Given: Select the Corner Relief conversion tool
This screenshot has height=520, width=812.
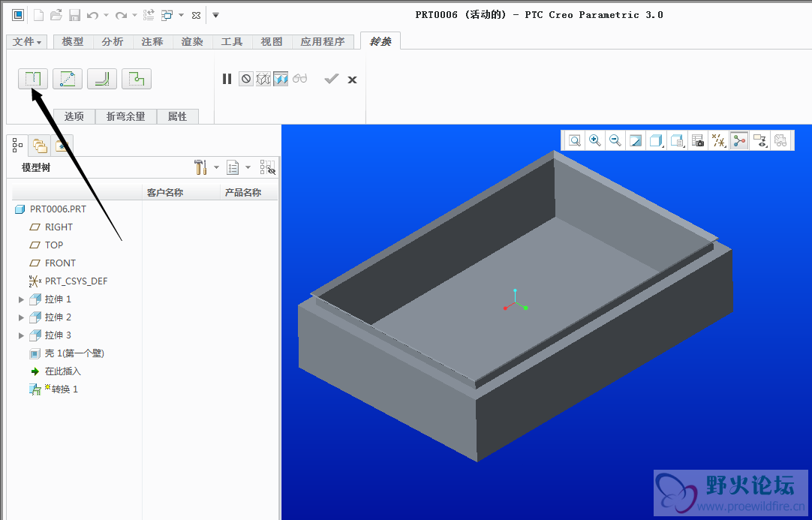Looking at the screenshot, I should coord(136,79).
